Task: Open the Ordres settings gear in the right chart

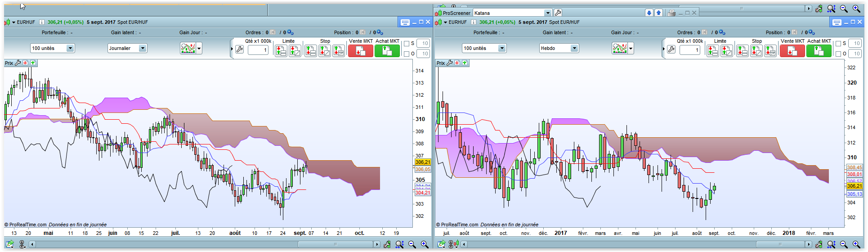Action: (x=722, y=32)
